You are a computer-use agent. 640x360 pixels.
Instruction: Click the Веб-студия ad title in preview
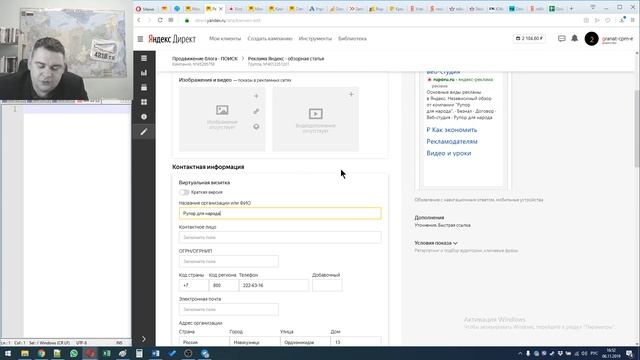pyautogui.click(x=443, y=72)
